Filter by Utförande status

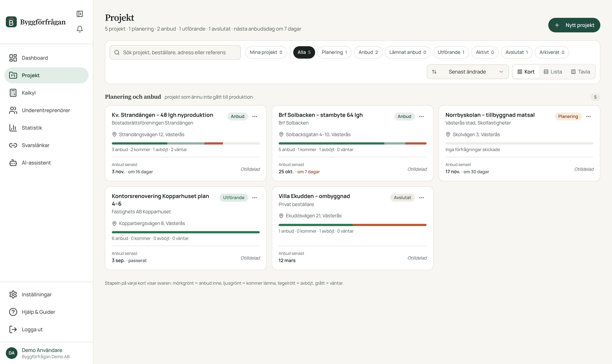(451, 52)
